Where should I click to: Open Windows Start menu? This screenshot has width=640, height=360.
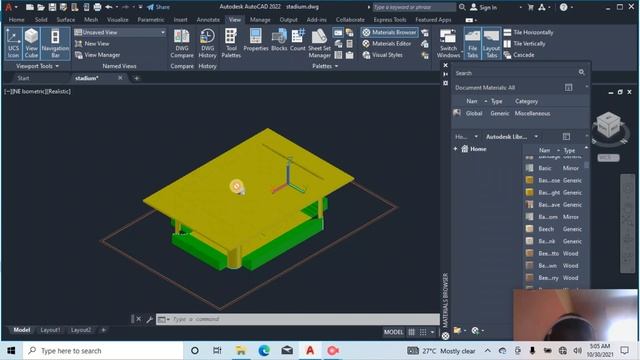pyautogui.click(x=11, y=351)
